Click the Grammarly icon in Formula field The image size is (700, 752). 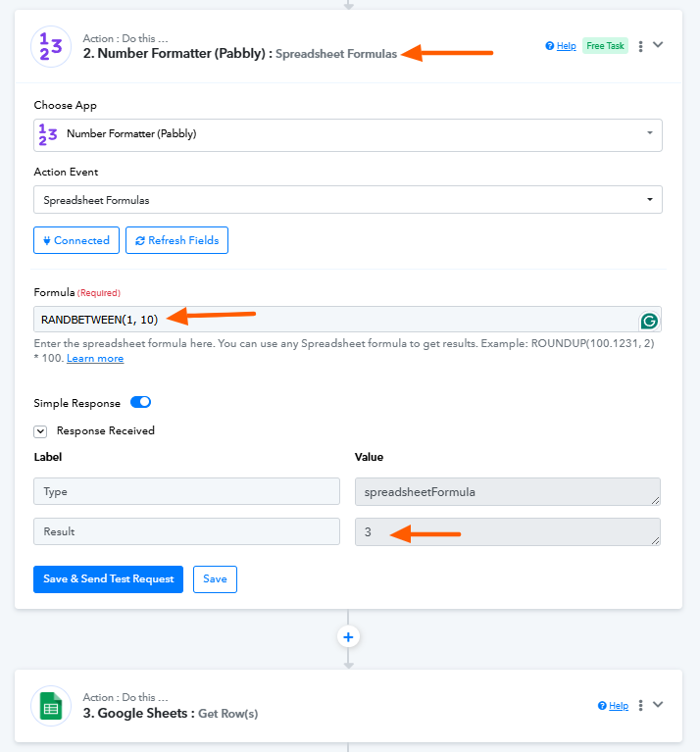(x=649, y=321)
